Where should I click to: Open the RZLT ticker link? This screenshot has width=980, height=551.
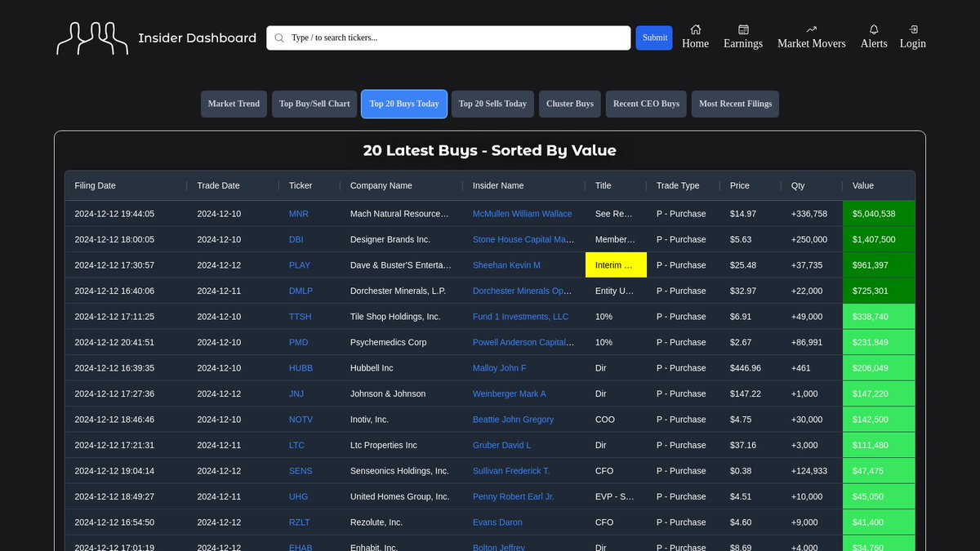[x=300, y=522]
